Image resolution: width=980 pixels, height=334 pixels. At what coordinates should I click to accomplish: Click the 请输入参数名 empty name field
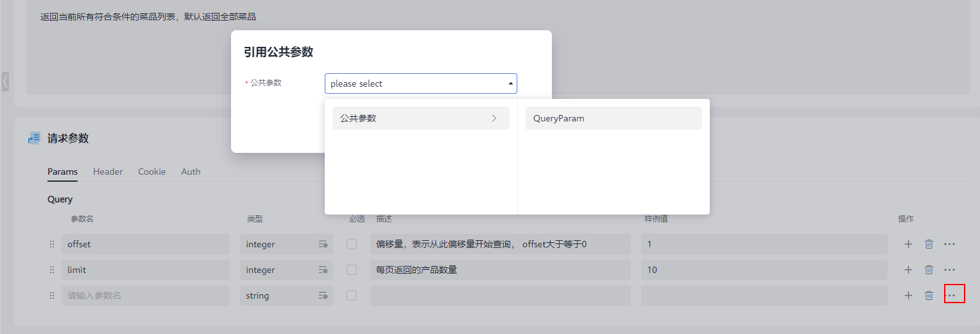point(146,295)
